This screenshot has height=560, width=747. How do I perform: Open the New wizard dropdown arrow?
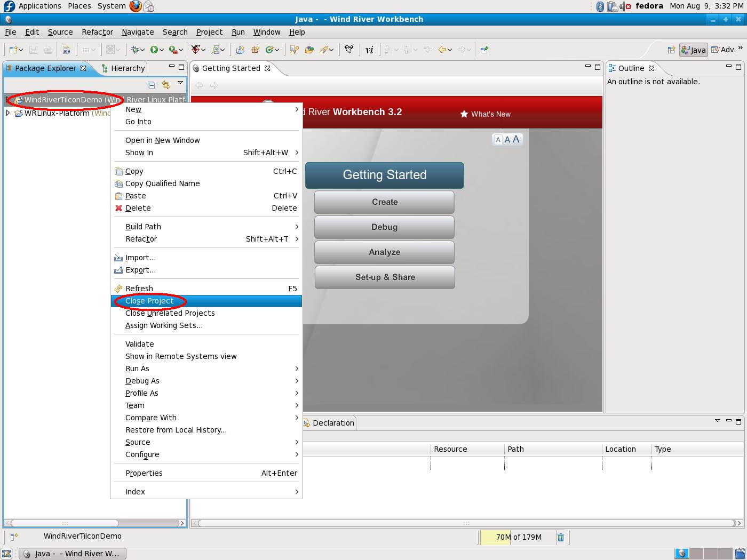click(x=21, y=50)
